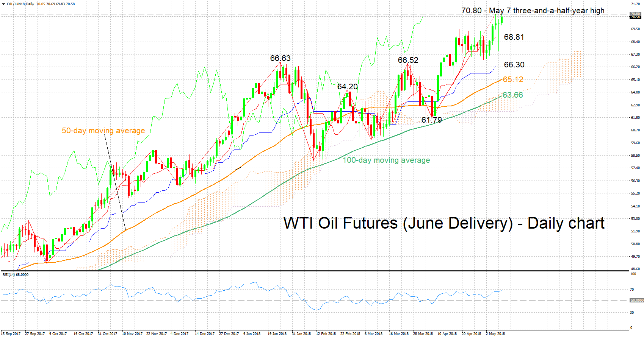Click the 70.80 May 7 high annotation
Screen dimensions: 644x338
pos(533,11)
